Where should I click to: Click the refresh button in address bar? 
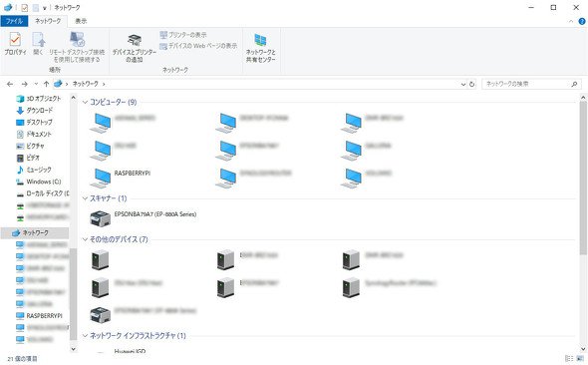[x=472, y=85]
